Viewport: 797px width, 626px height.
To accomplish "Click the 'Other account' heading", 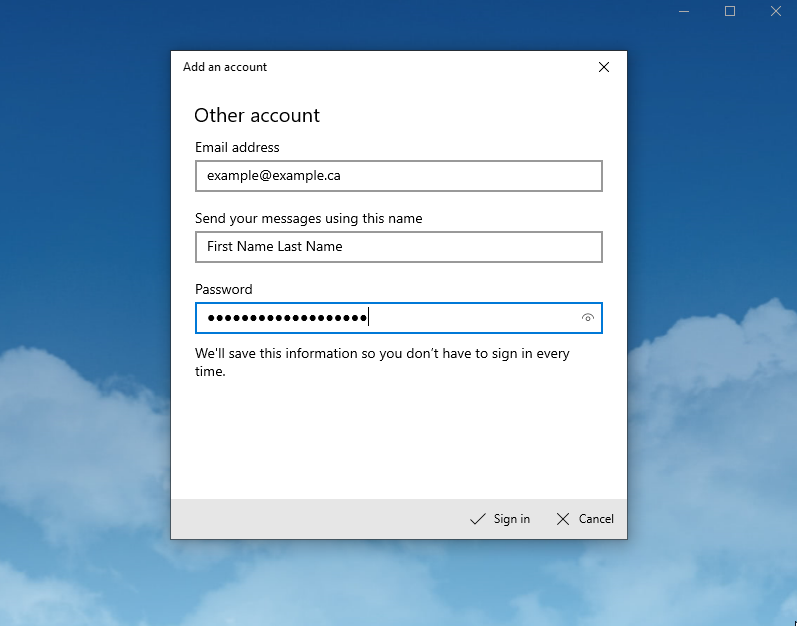I will coord(257,115).
